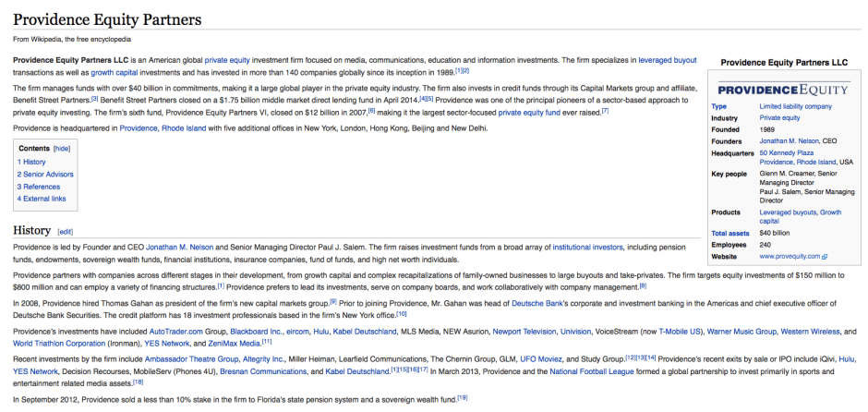Jump to History section in Contents
The height and width of the screenshot is (412, 868).
tap(34, 162)
